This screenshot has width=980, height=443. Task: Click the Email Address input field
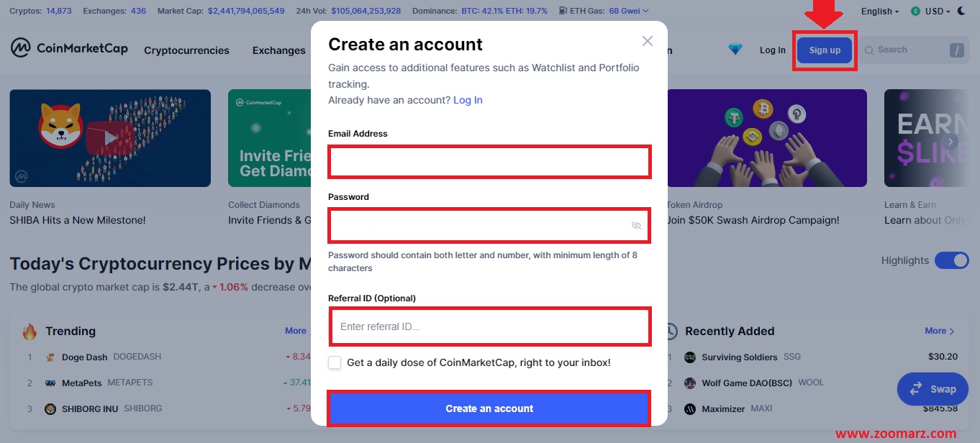[490, 162]
